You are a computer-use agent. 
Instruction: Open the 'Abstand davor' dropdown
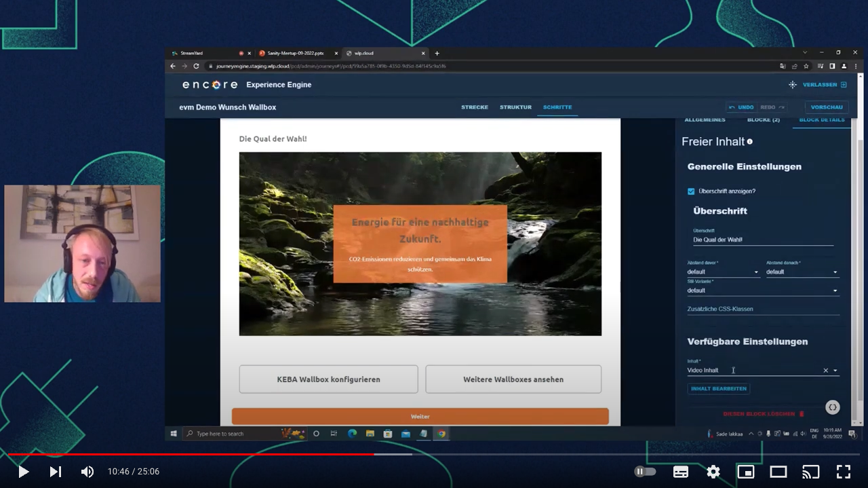pos(723,271)
